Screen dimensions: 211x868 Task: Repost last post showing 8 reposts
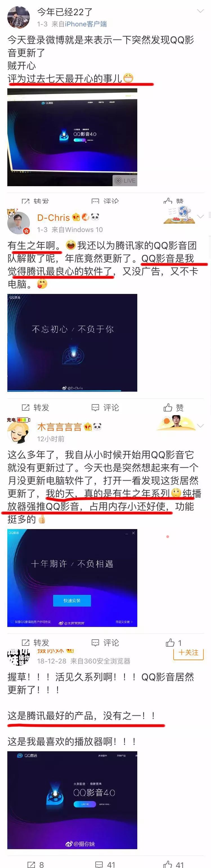click(35, 865)
